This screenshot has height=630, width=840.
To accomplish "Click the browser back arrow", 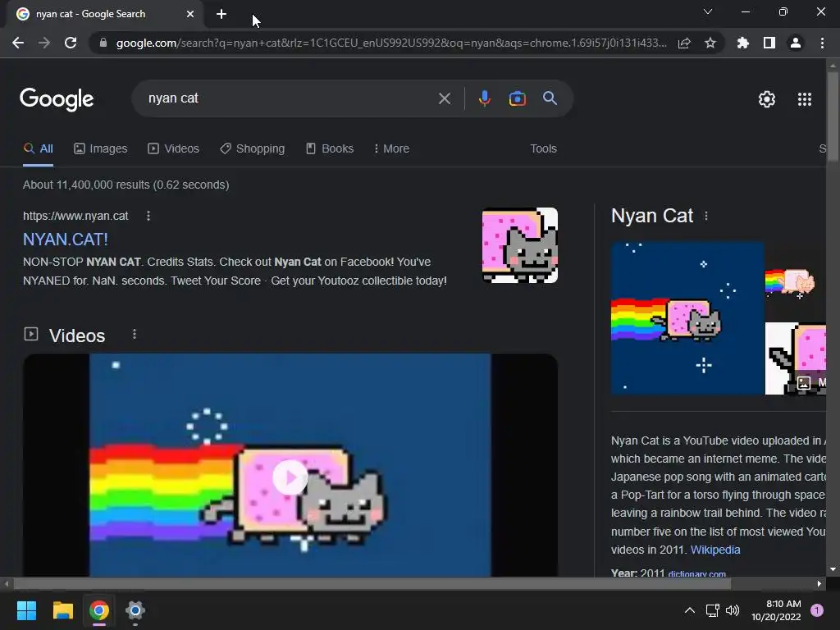I will pyautogui.click(x=18, y=43).
